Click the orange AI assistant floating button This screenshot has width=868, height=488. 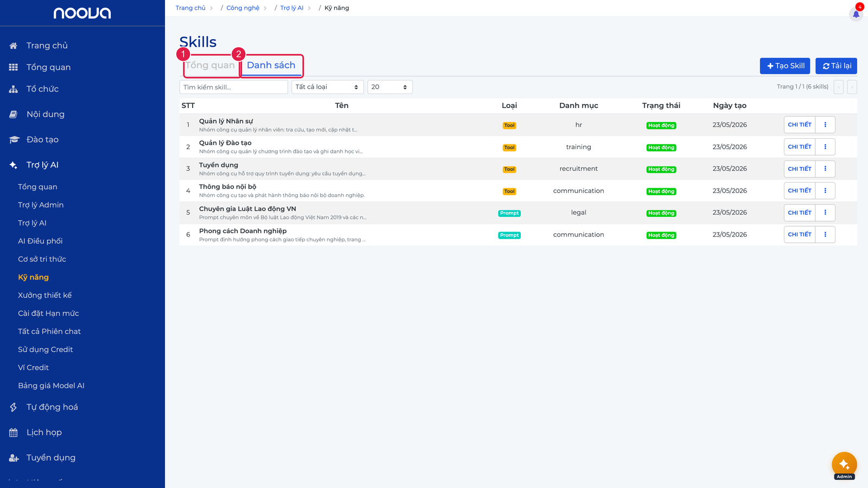pyautogui.click(x=844, y=465)
